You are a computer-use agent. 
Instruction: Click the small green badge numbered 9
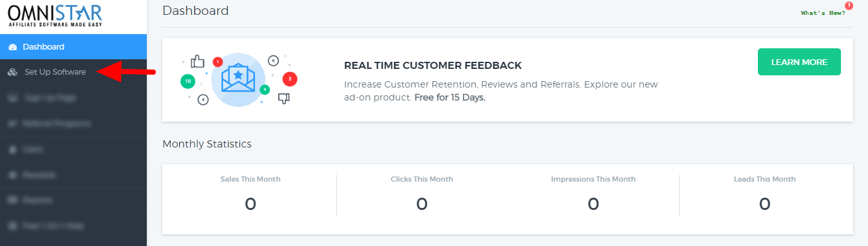[x=265, y=90]
